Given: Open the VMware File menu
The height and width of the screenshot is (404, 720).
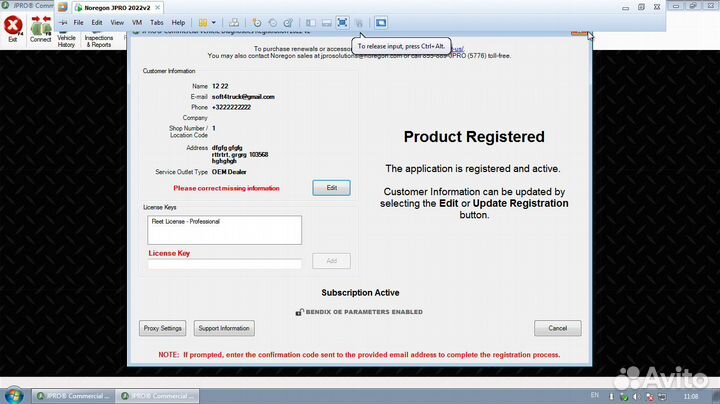Looking at the screenshot, I should pyautogui.click(x=79, y=22).
